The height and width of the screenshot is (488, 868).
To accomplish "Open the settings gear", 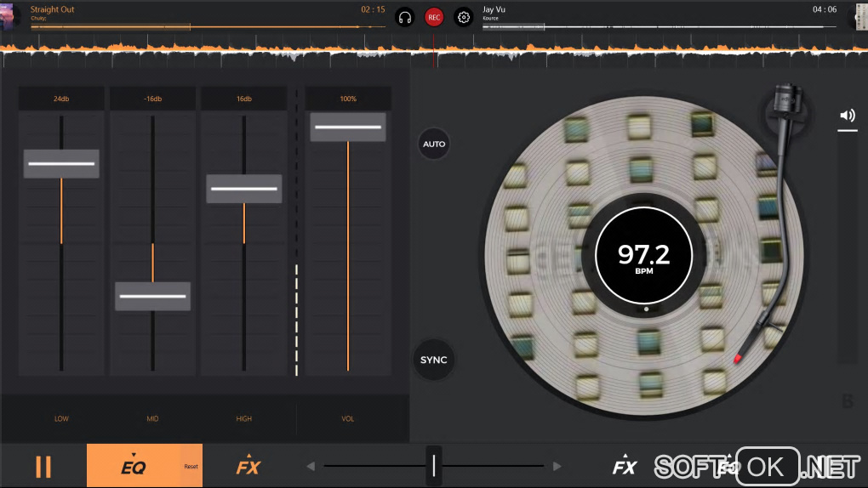I will tap(464, 17).
